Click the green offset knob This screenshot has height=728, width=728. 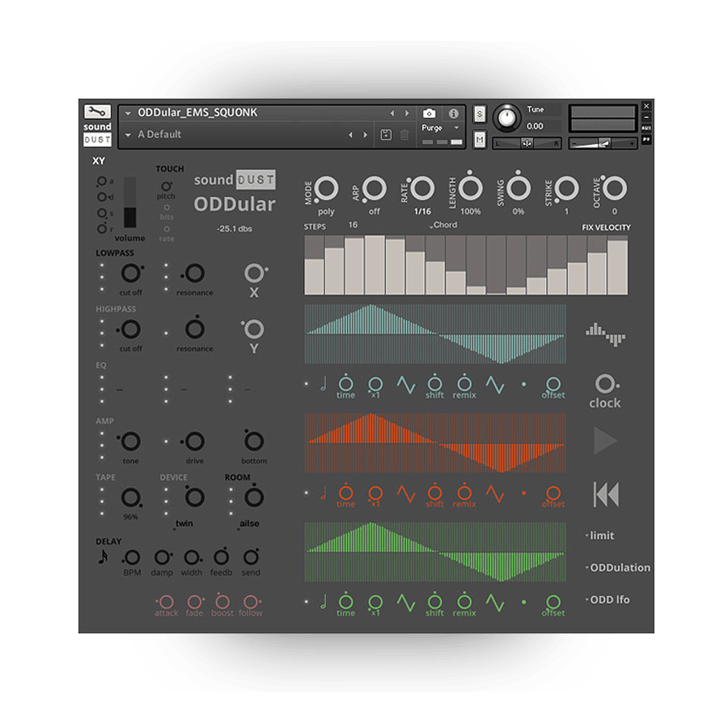553,601
